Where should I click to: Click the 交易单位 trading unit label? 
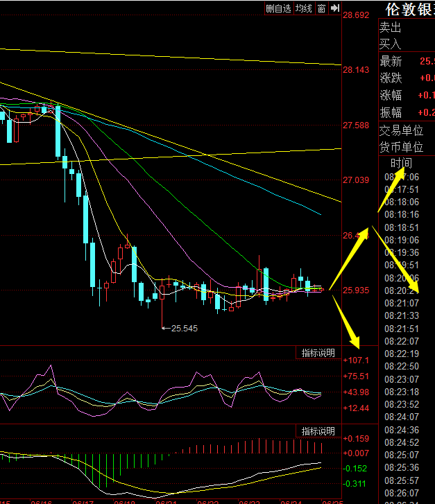pyautogui.click(x=401, y=130)
